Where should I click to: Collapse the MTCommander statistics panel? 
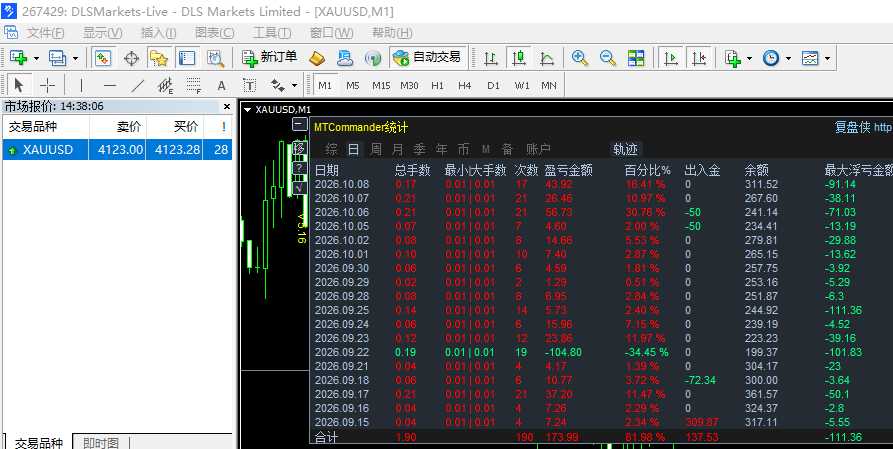(x=300, y=124)
